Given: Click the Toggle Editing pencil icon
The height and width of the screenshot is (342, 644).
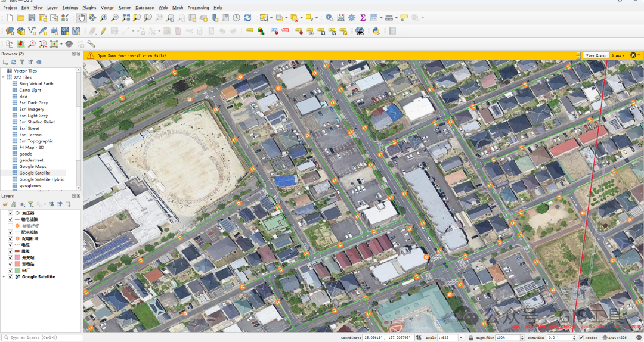Looking at the screenshot, I should click(x=103, y=31).
